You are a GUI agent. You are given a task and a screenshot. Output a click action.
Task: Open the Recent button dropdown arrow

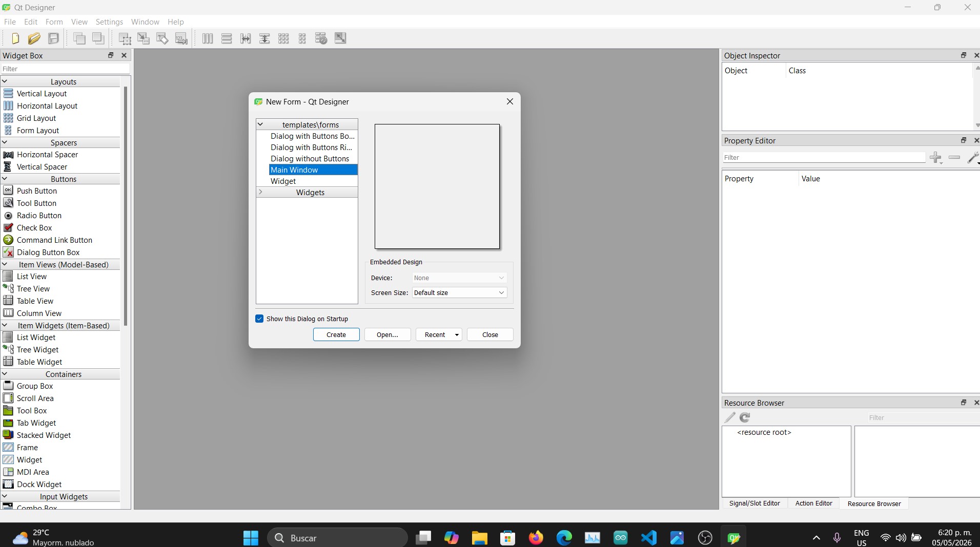(x=457, y=335)
